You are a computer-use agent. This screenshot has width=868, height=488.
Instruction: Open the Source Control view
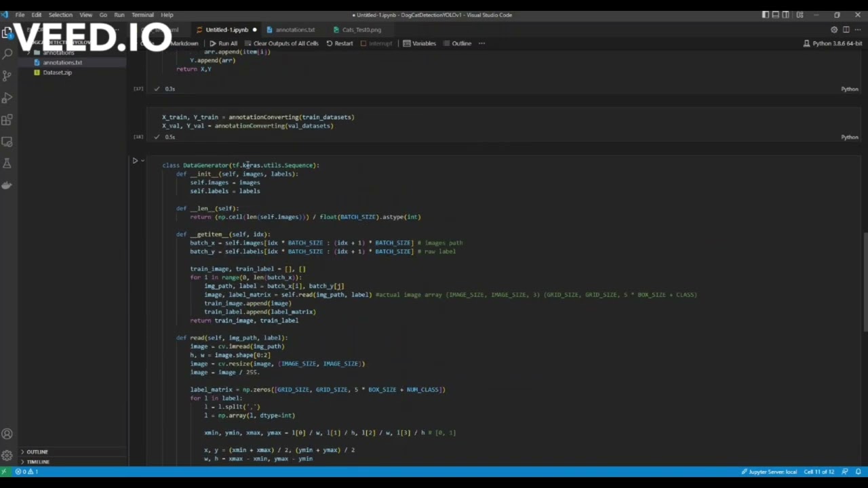click(x=7, y=75)
